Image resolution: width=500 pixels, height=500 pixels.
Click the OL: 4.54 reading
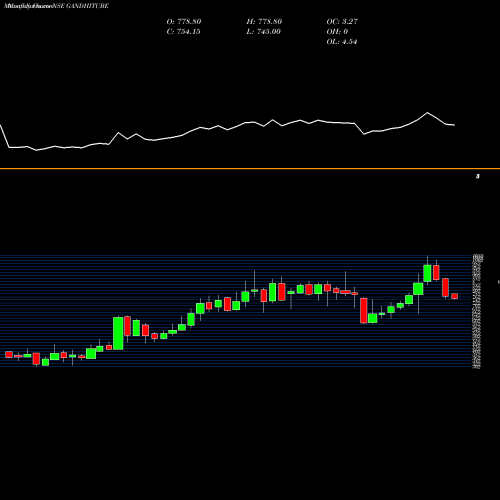[342, 42]
